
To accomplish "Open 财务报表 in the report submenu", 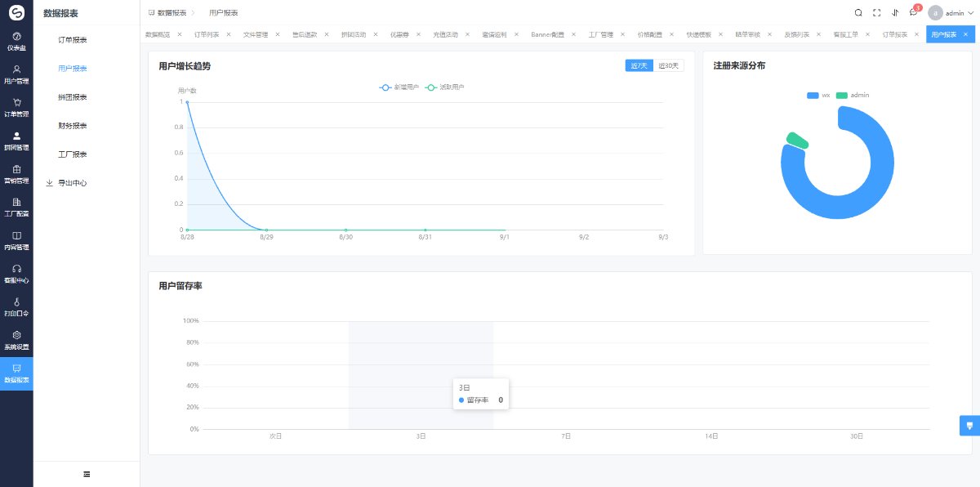I will 73,126.
